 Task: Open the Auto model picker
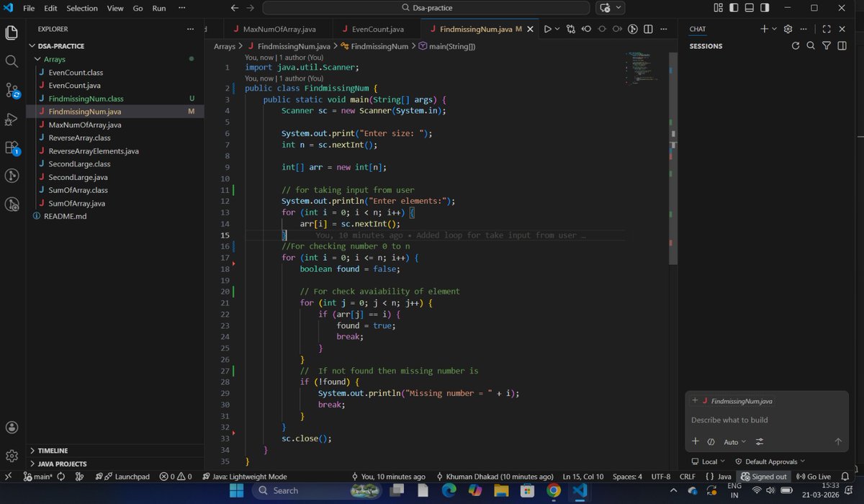point(734,441)
